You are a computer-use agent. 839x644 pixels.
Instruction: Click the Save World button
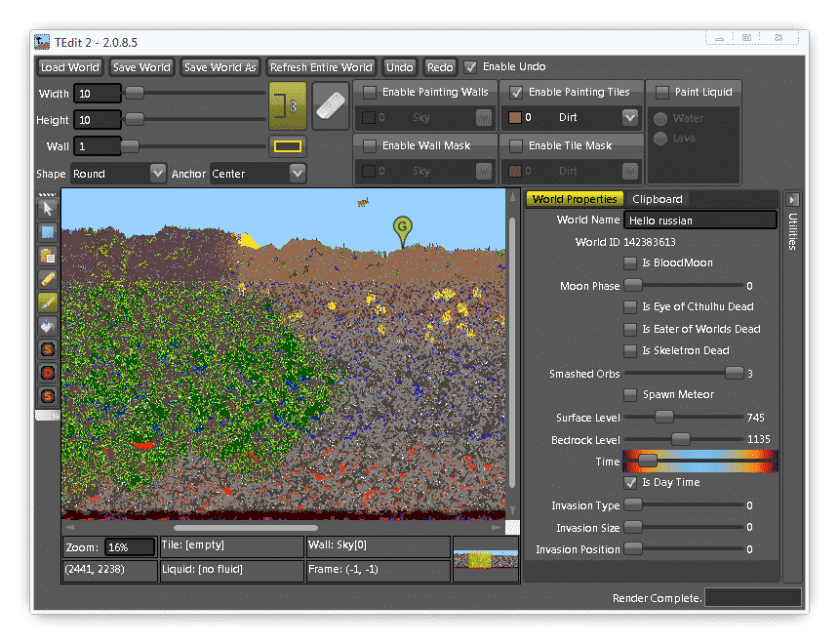[x=141, y=67]
